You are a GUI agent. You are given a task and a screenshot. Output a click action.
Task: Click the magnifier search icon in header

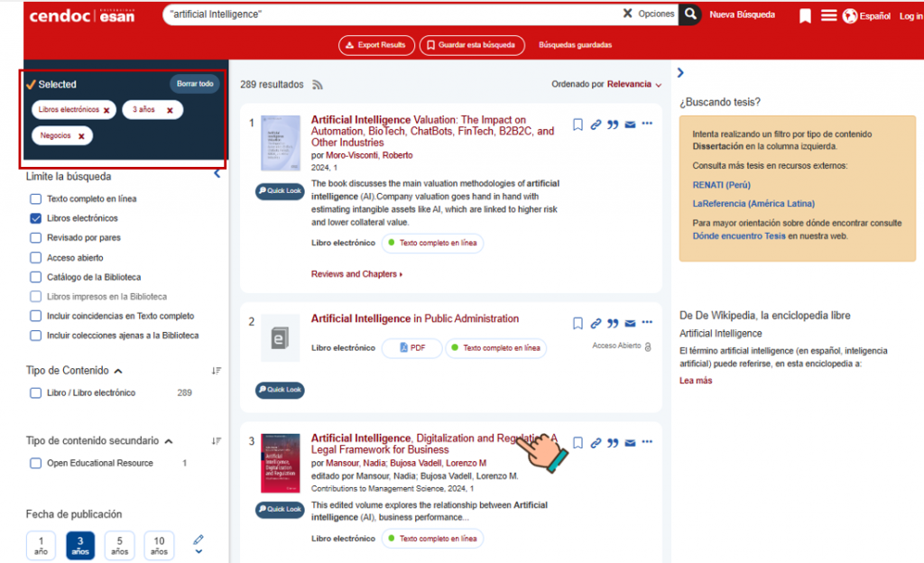coord(690,14)
